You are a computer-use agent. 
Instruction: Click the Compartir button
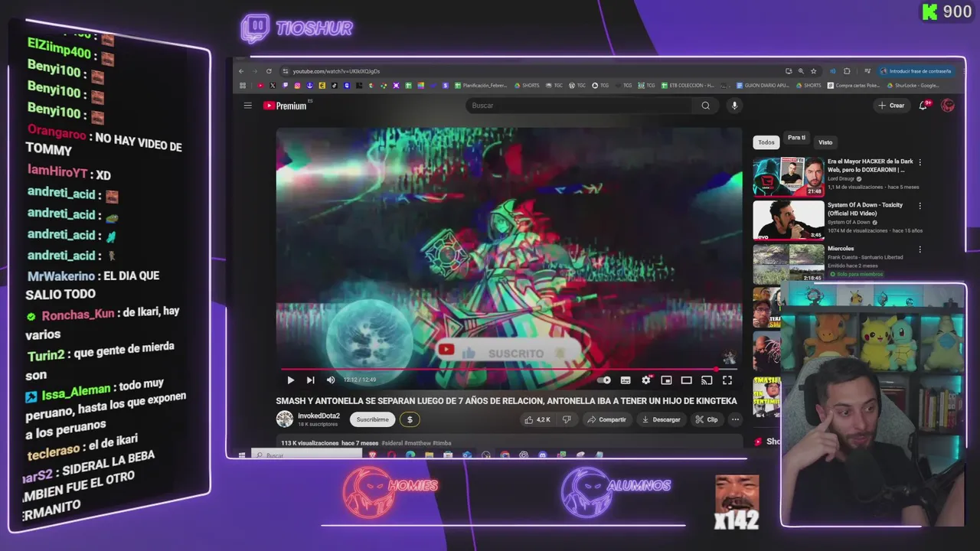click(x=606, y=419)
